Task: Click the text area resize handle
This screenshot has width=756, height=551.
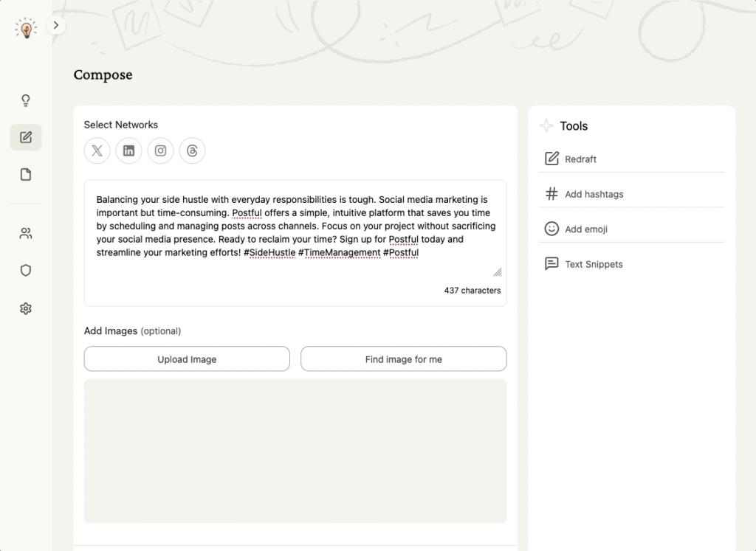Action: coord(497,272)
